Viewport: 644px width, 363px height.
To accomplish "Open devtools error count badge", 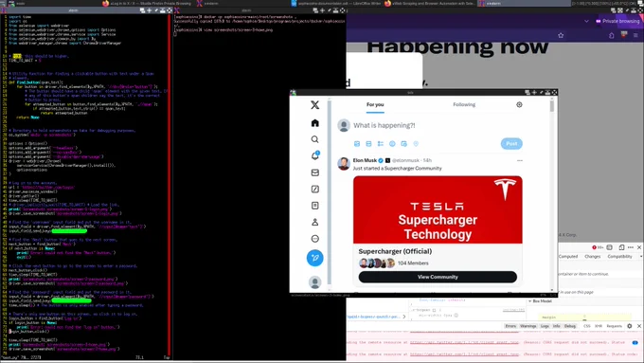I will (598, 247).
